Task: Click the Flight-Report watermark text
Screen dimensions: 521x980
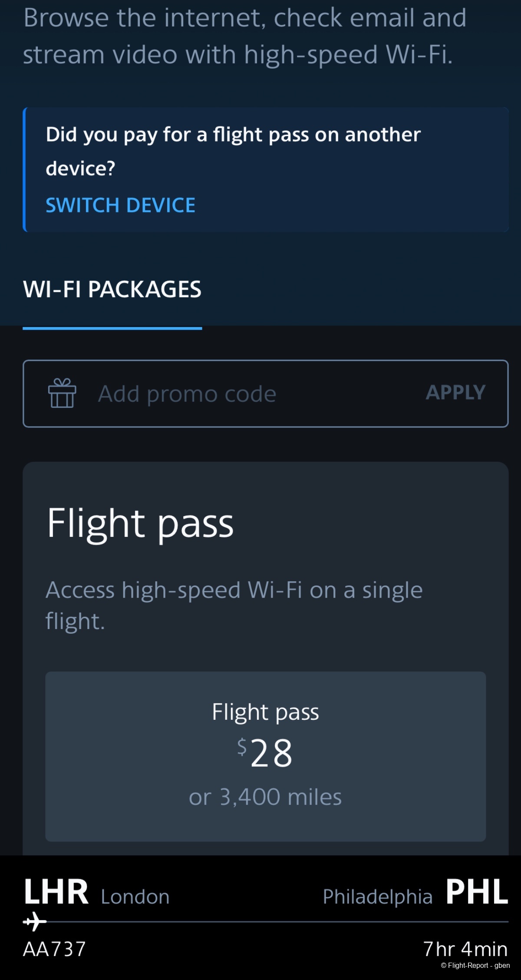Action: click(x=475, y=965)
